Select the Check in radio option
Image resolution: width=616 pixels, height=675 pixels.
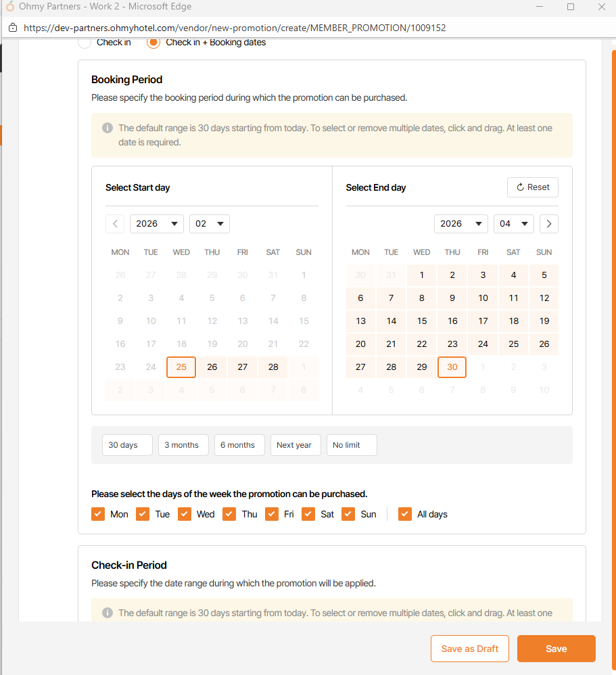click(85, 43)
